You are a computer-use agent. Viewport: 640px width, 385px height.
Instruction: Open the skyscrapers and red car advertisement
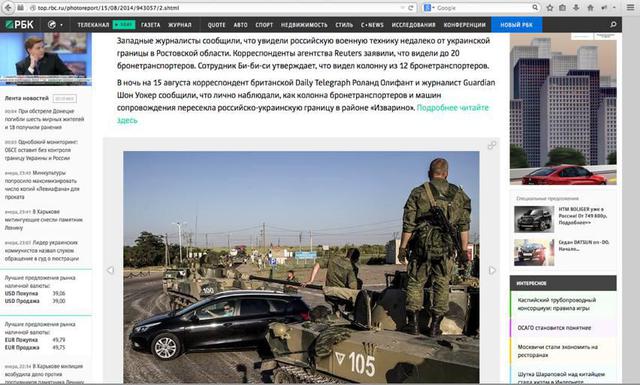click(563, 109)
